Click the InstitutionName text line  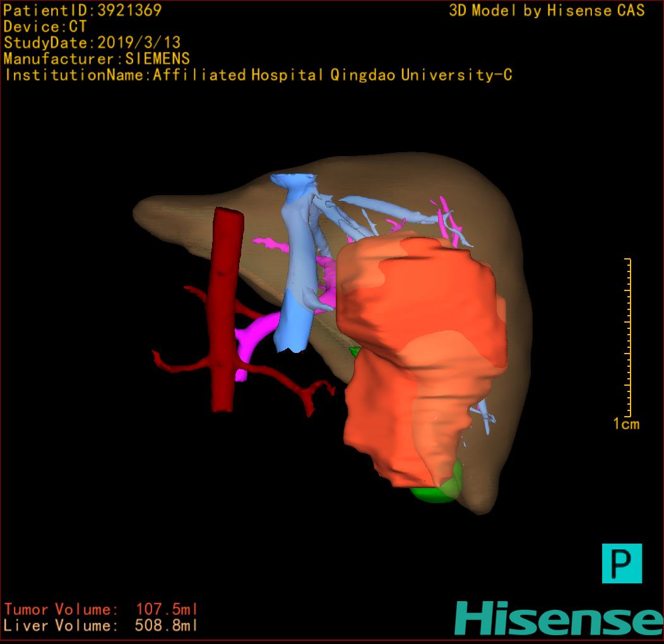258,75
